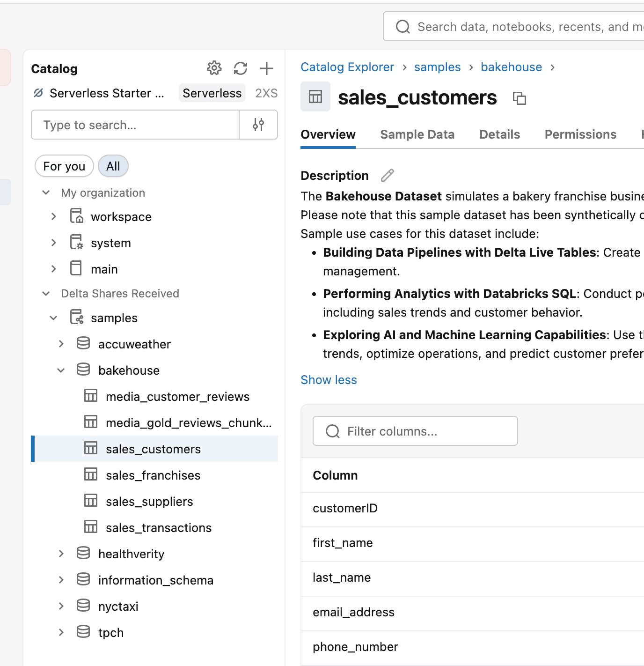Switch to the Sample Data tab
The height and width of the screenshot is (666, 644).
pyautogui.click(x=417, y=135)
